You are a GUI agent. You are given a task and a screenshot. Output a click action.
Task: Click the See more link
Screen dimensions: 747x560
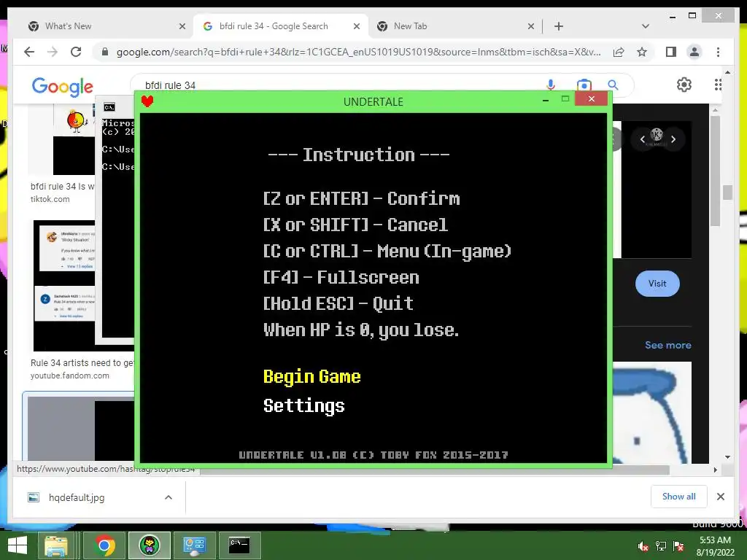pyautogui.click(x=668, y=345)
